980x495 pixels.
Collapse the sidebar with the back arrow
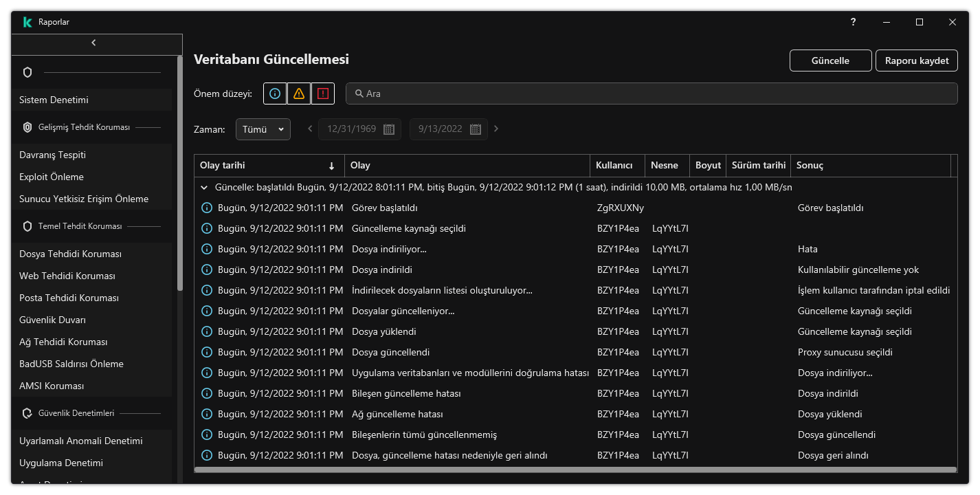point(93,43)
